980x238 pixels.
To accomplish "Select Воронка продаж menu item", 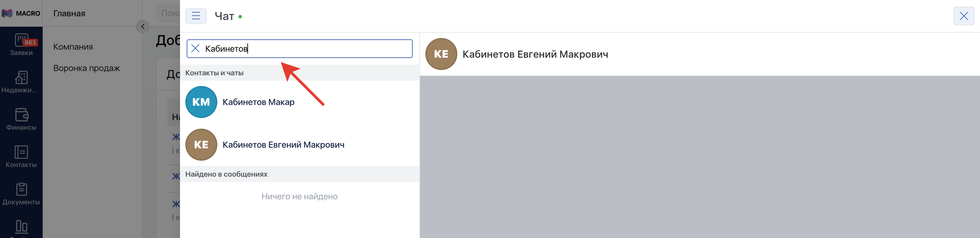I will [x=86, y=68].
